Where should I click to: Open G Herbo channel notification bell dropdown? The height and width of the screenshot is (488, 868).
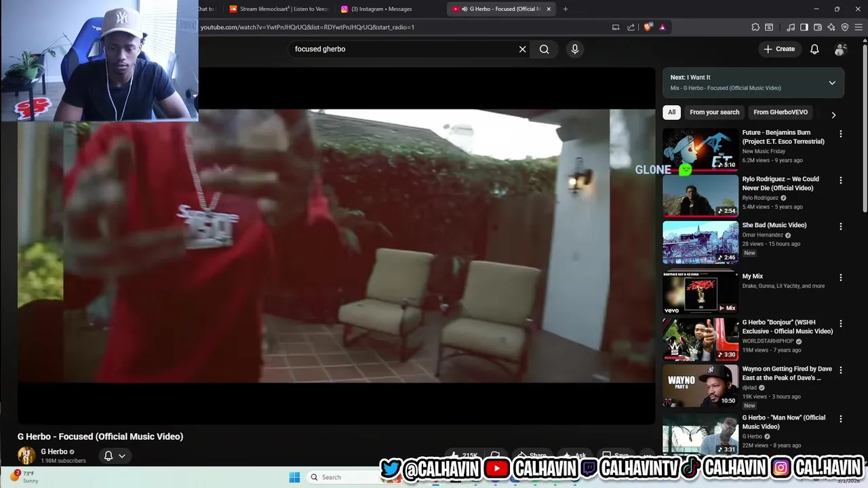pos(115,455)
